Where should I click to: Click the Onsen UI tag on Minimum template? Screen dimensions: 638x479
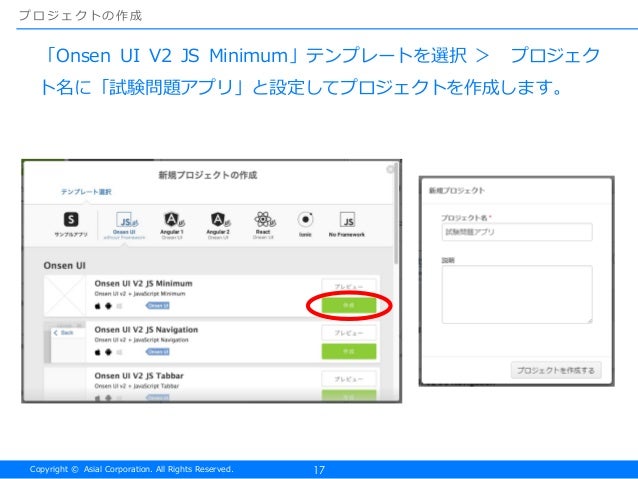[157, 306]
